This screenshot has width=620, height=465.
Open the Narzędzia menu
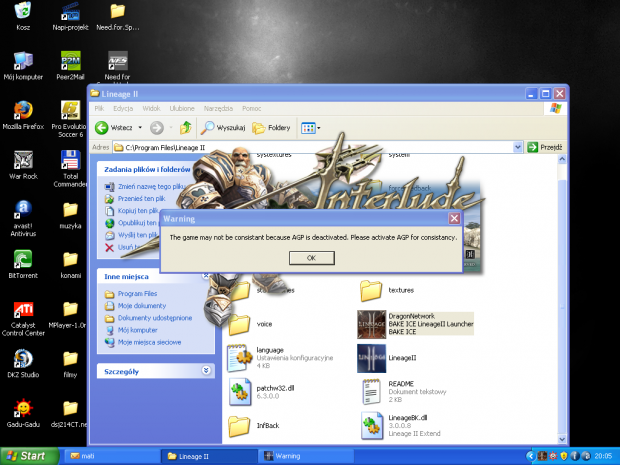click(218, 108)
